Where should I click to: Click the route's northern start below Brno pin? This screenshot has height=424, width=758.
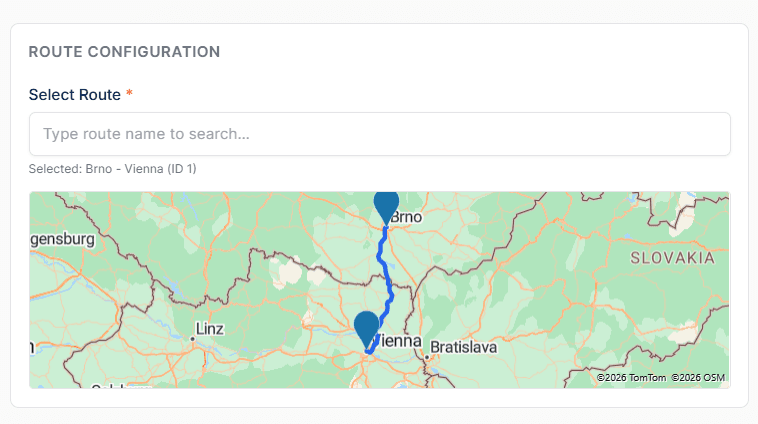click(x=385, y=228)
